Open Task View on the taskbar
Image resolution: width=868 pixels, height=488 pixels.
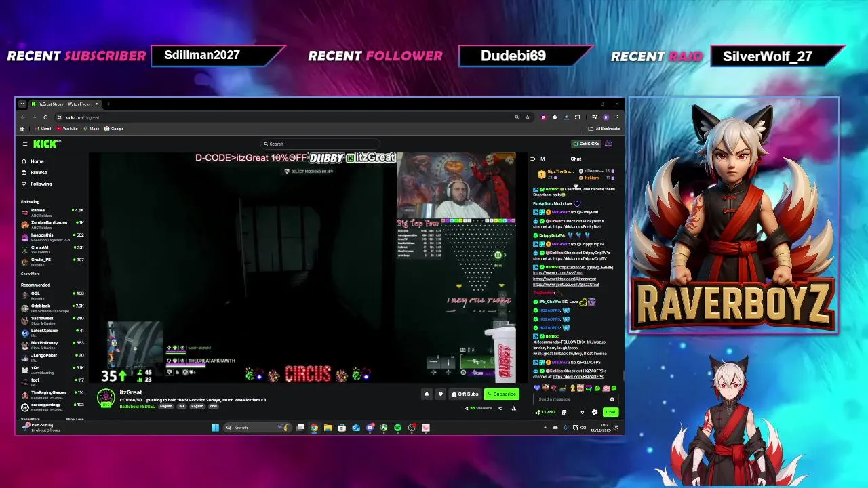pyautogui.click(x=300, y=428)
